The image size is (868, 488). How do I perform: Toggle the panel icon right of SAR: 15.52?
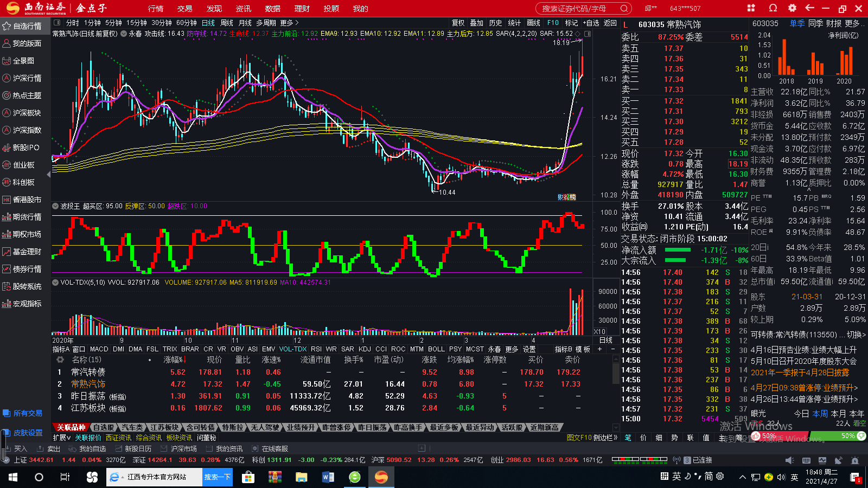point(587,34)
